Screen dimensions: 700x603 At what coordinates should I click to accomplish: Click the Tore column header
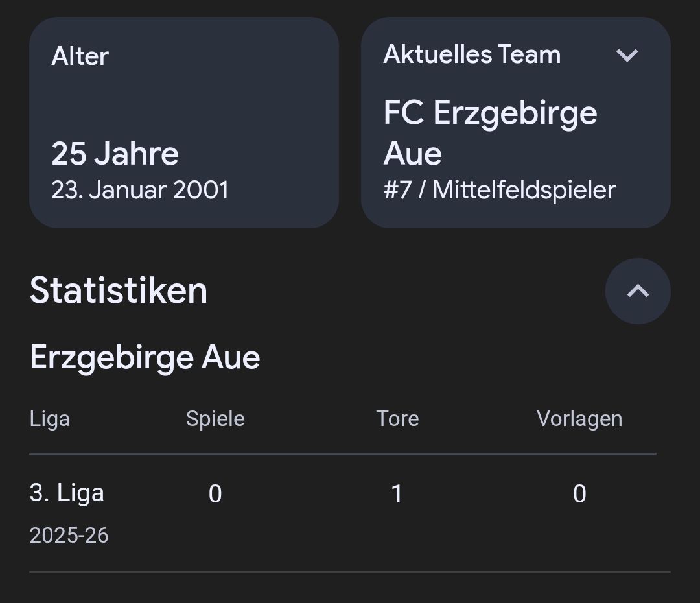coord(397,419)
